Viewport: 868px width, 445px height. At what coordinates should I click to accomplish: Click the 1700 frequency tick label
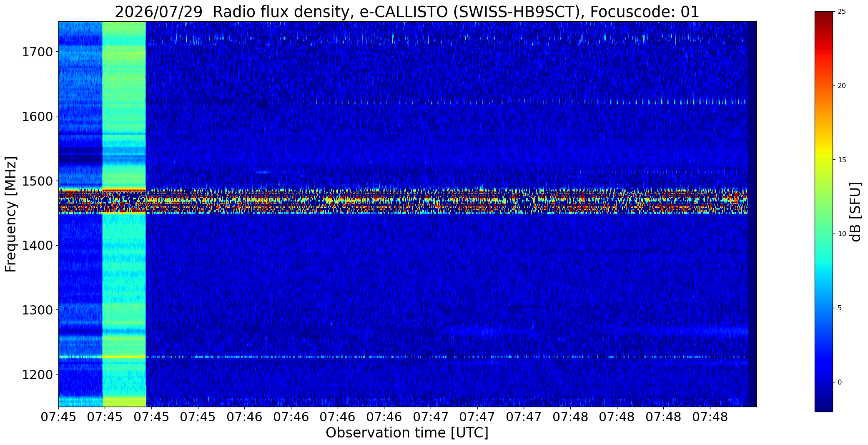pyautogui.click(x=38, y=52)
